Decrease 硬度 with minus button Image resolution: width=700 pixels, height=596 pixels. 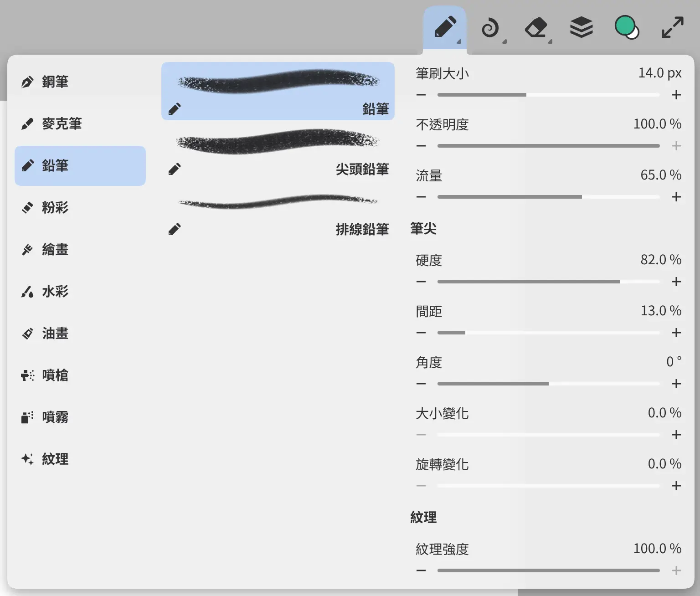pos(421,282)
